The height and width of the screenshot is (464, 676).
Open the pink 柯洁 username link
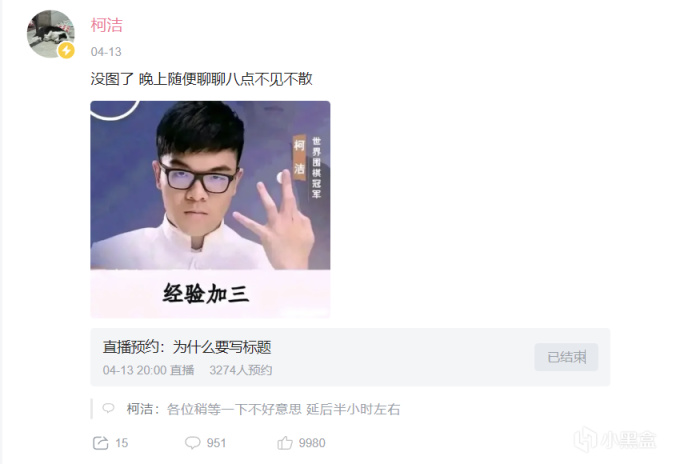(x=106, y=25)
